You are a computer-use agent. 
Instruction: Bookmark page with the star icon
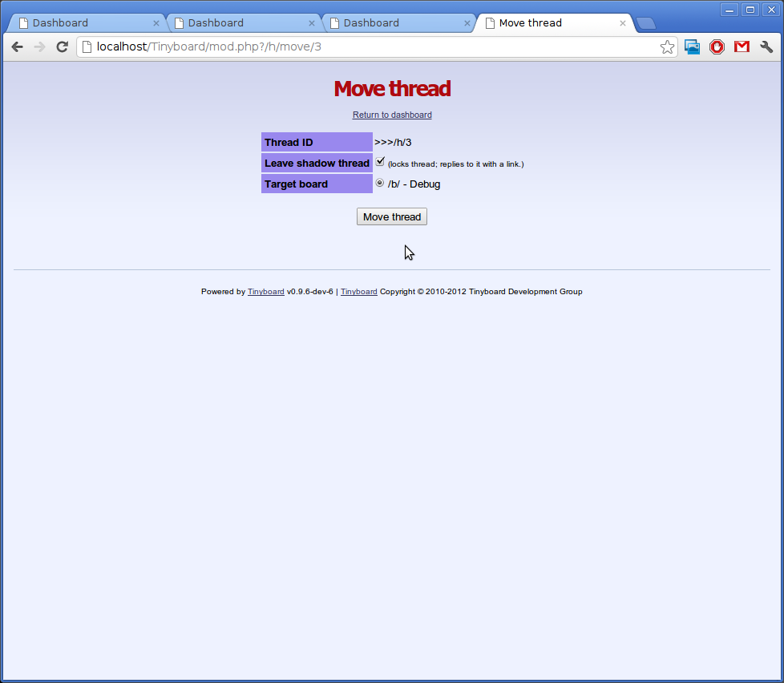pos(667,47)
